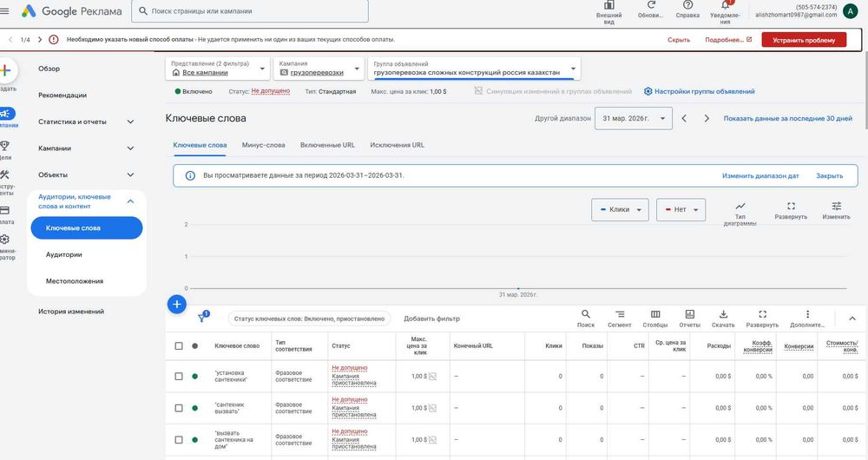Switch to Исключения URL tab

click(x=398, y=145)
